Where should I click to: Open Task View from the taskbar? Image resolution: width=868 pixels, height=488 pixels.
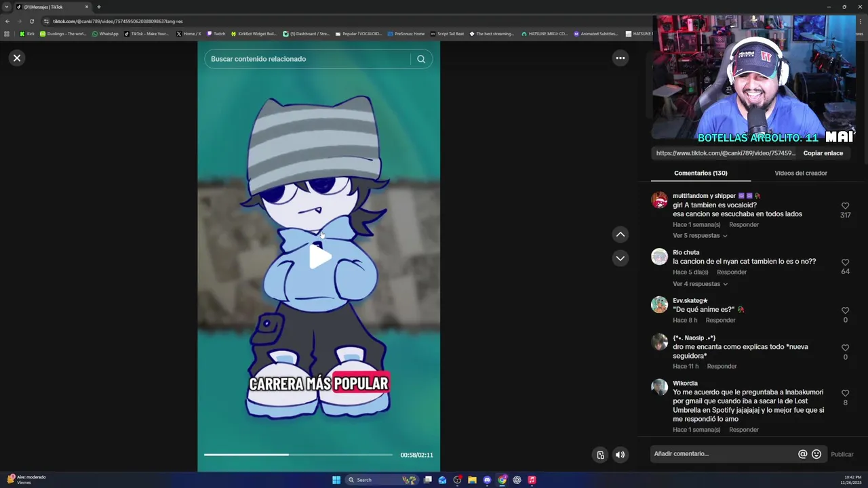click(x=428, y=480)
